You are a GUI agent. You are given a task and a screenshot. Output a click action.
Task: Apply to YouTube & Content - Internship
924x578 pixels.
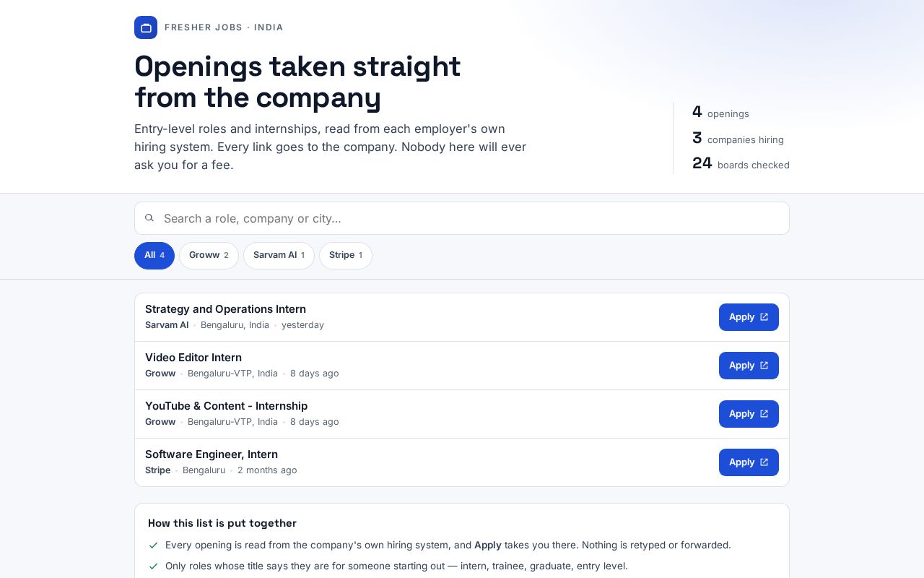[x=749, y=414]
